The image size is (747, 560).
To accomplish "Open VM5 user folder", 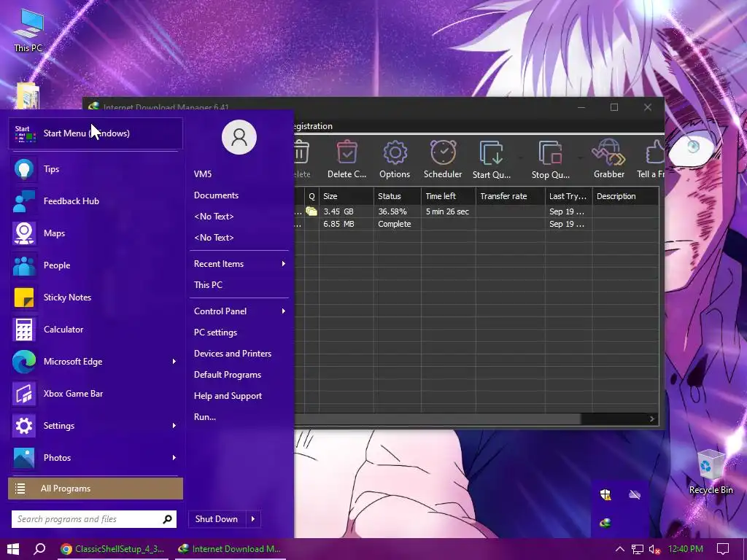I will click(x=239, y=174).
